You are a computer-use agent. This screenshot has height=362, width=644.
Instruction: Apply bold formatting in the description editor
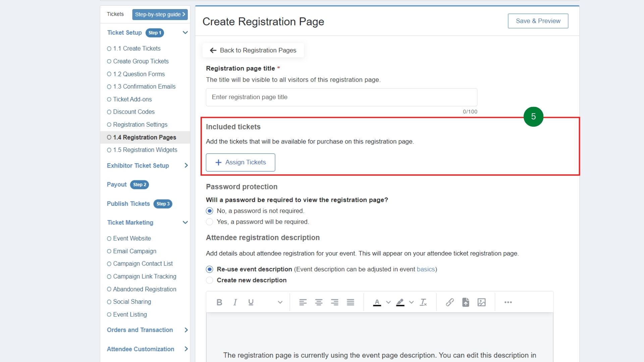[219, 302]
